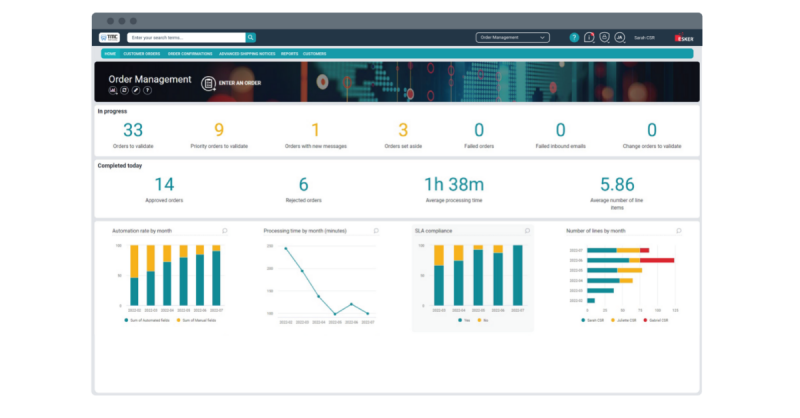800x418 pixels.
Task: Expand the Order Management dropdown
Action: pos(513,37)
